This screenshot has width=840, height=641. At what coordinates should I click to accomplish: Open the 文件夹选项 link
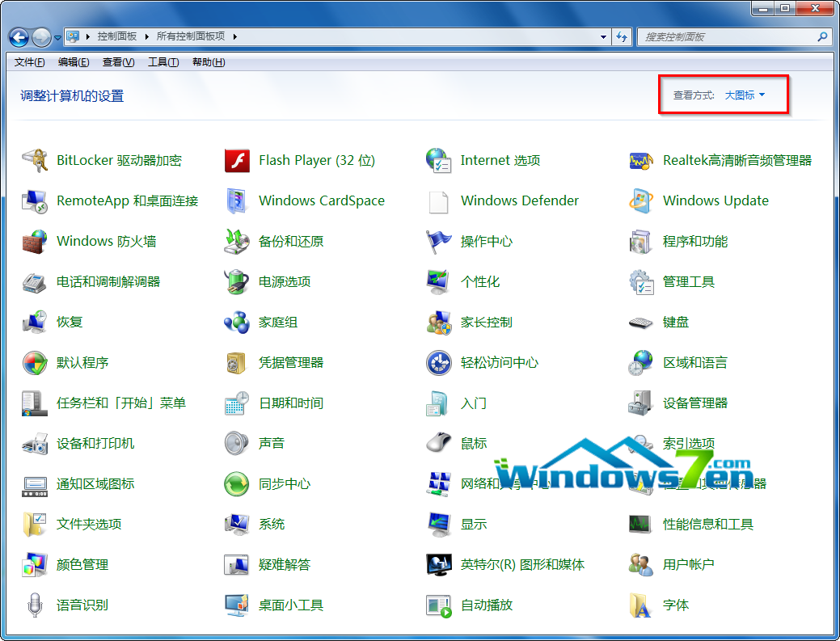click(89, 525)
